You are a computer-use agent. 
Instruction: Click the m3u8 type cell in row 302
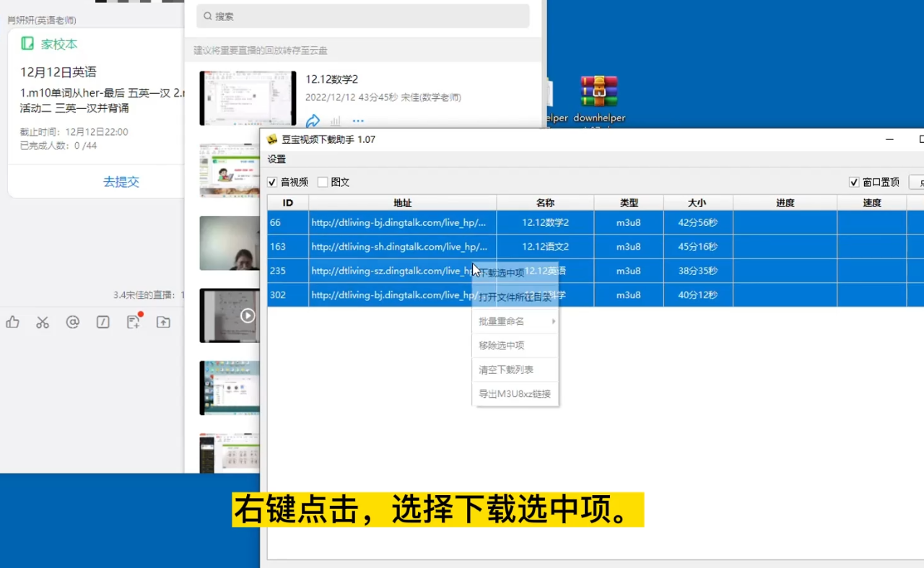click(x=629, y=295)
